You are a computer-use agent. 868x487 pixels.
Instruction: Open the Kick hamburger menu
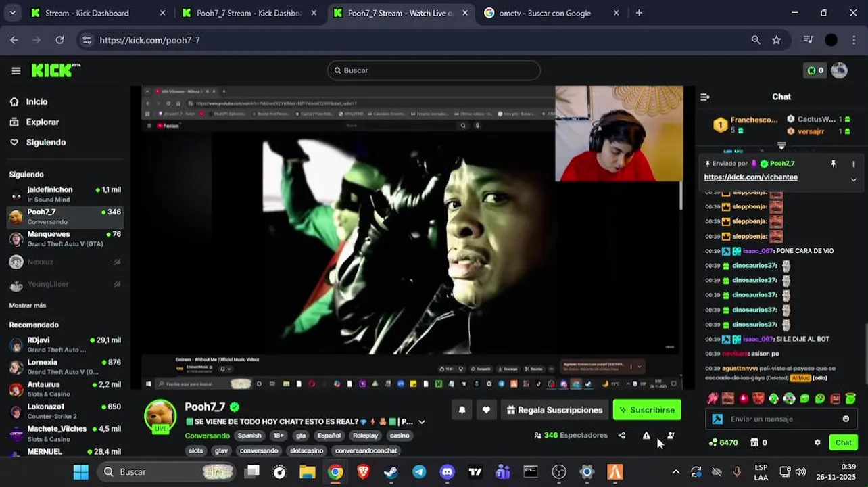16,70
